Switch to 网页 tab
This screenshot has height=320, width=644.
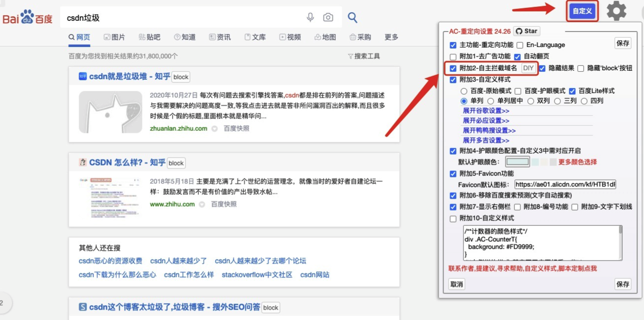[x=80, y=37]
